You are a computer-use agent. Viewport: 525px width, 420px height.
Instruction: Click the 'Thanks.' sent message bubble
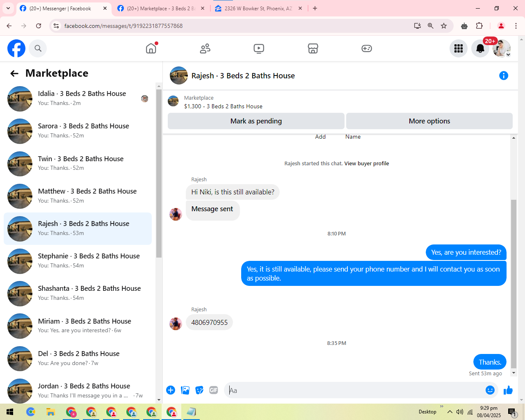pos(490,362)
